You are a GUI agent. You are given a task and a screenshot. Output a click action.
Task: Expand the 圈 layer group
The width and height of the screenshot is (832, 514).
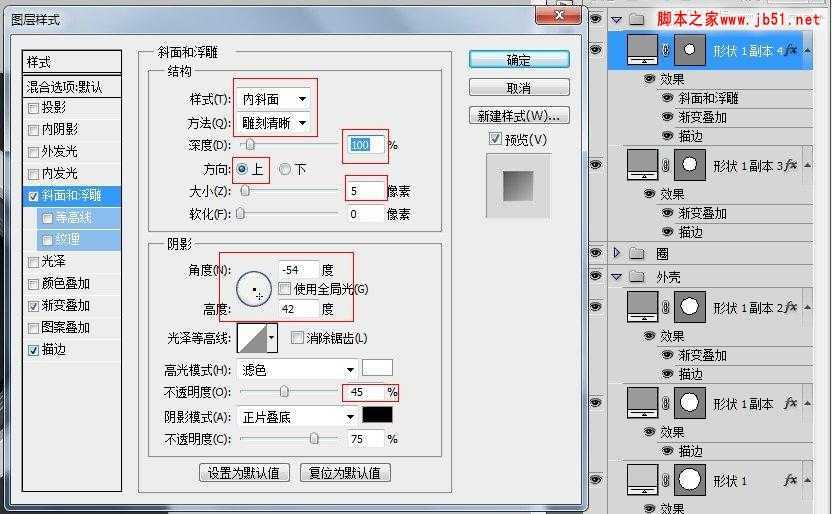click(x=617, y=253)
